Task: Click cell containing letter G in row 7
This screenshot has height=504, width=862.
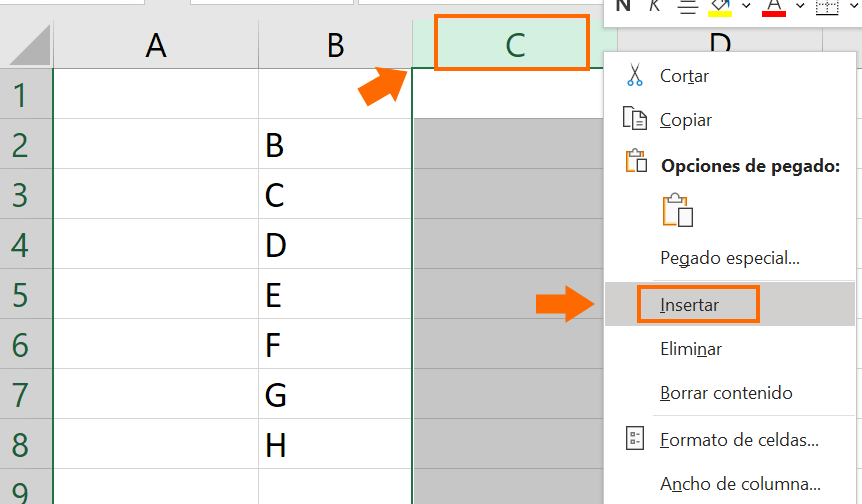Action: pos(335,394)
